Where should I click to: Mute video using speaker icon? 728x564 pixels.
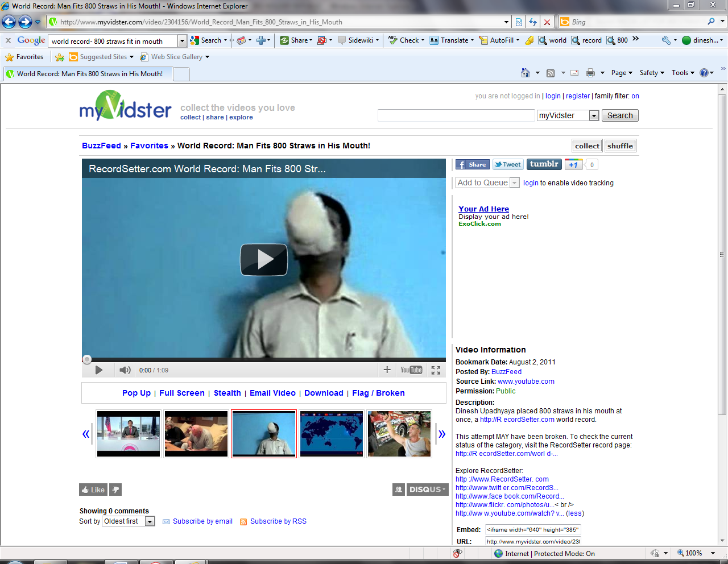click(x=125, y=370)
